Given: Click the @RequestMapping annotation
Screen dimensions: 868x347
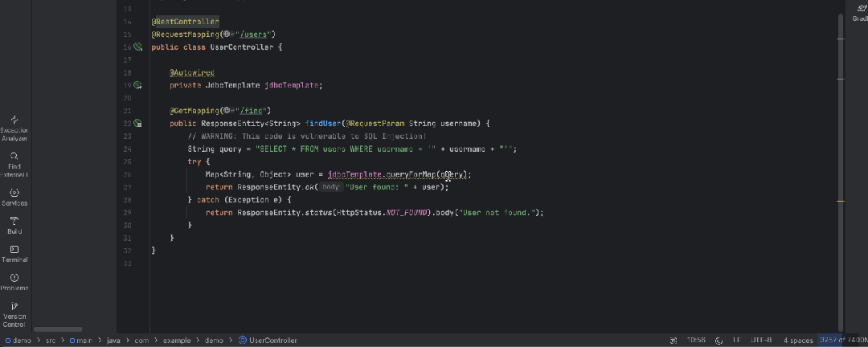Looking at the screenshot, I should [185, 35].
